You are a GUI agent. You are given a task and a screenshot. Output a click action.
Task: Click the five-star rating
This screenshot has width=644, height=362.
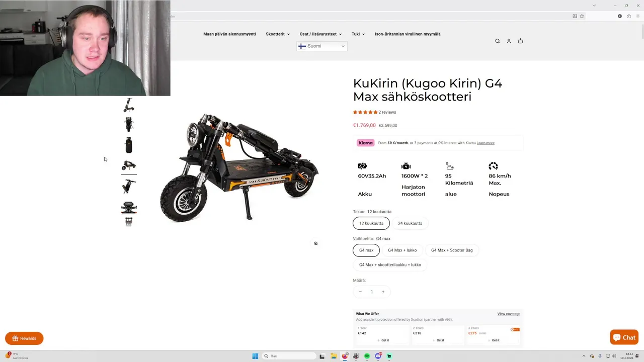click(365, 112)
